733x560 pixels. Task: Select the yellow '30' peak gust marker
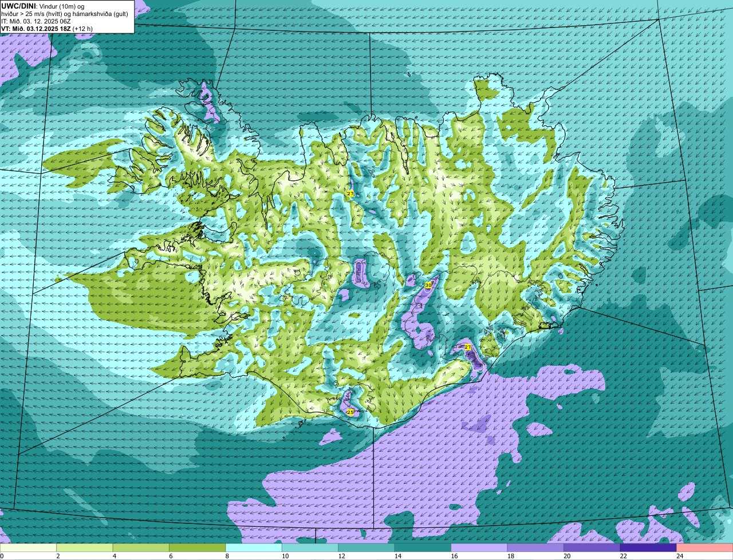pos(428,285)
